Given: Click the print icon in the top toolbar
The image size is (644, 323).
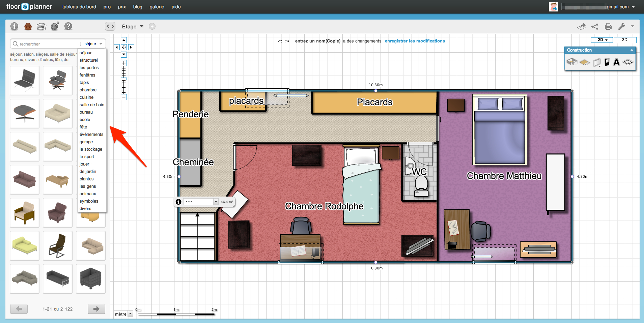Looking at the screenshot, I should click(608, 26).
